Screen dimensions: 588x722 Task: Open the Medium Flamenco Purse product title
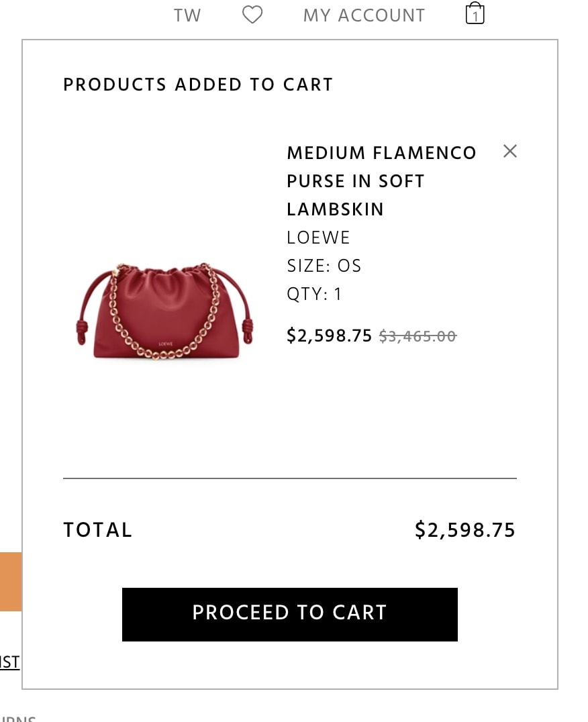(381, 181)
